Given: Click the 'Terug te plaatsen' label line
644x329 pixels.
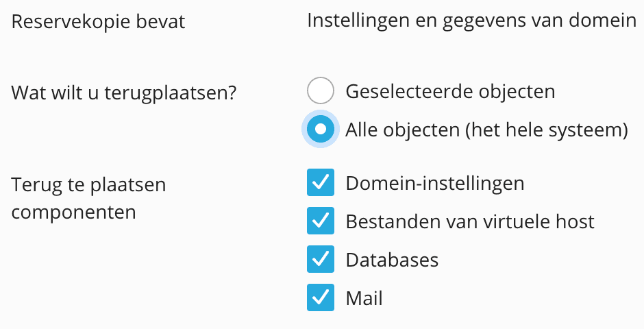Looking at the screenshot, I should tap(89, 185).
